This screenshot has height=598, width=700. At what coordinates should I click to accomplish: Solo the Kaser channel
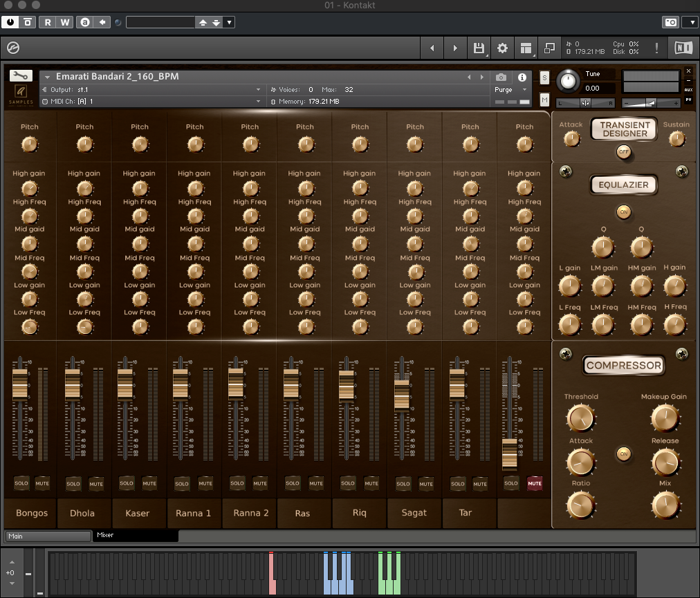[x=127, y=483]
